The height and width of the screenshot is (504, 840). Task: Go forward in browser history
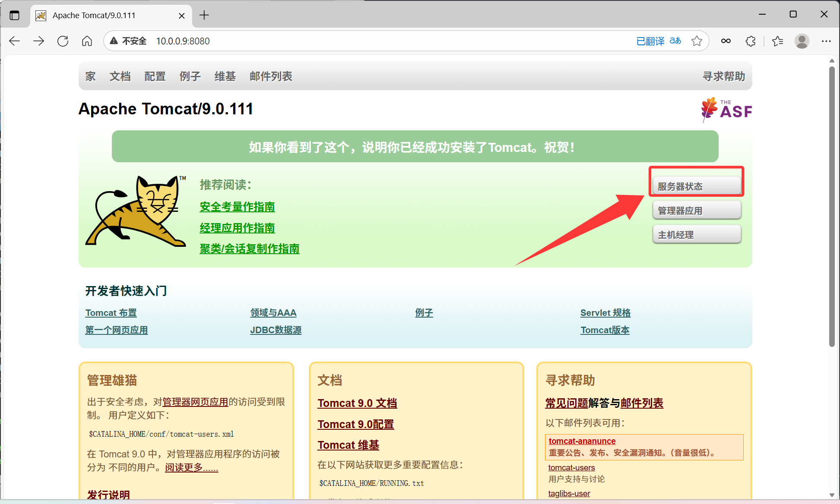click(39, 41)
